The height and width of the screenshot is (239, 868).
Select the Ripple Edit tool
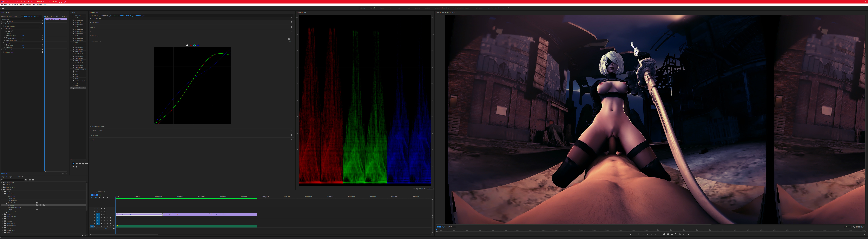coord(80,164)
